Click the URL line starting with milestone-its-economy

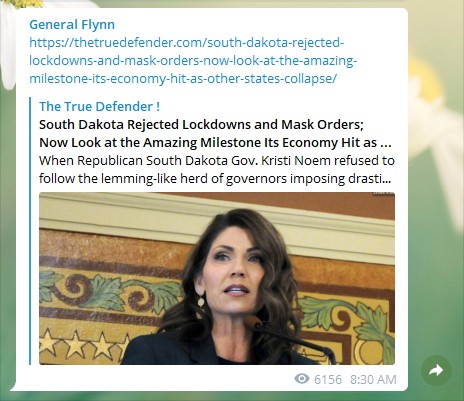[x=183, y=79]
